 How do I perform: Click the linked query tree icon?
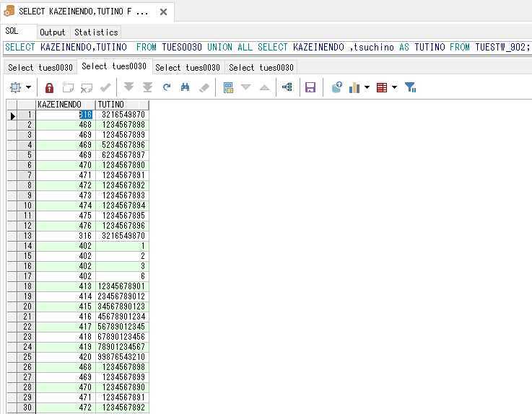287,87
